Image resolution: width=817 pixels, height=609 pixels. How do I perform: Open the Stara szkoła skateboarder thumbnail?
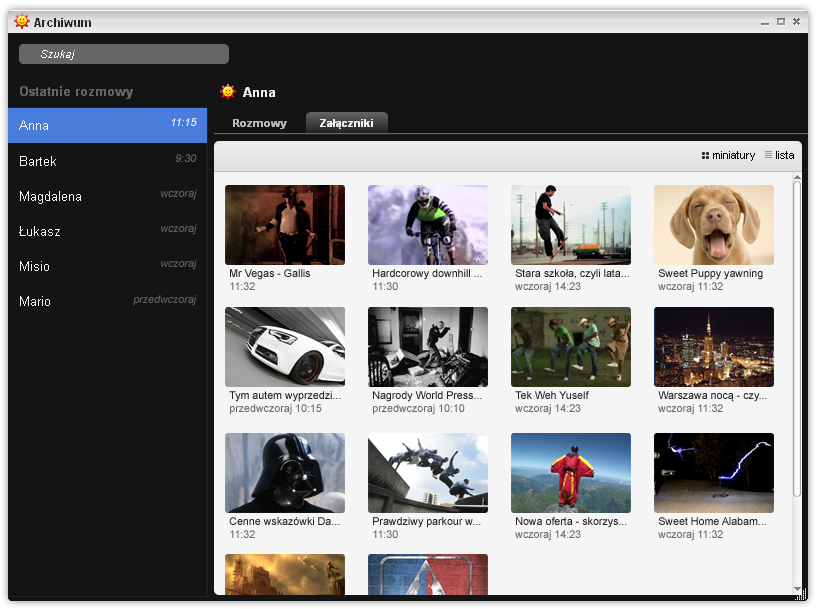[x=571, y=225]
